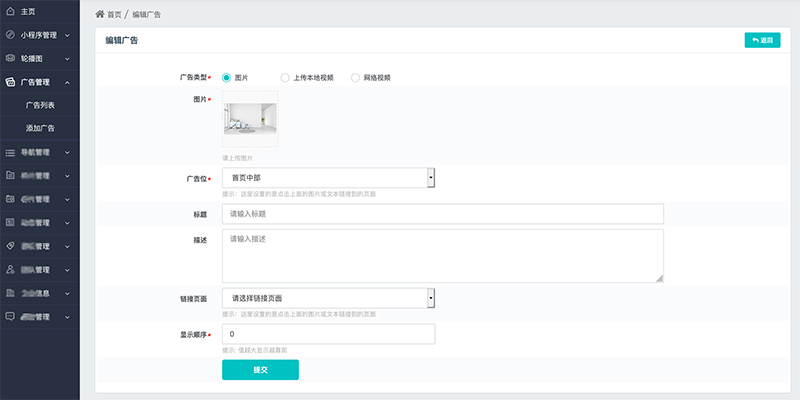Click the 提交 submit button
This screenshot has width=800, height=400.
click(260, 370)
